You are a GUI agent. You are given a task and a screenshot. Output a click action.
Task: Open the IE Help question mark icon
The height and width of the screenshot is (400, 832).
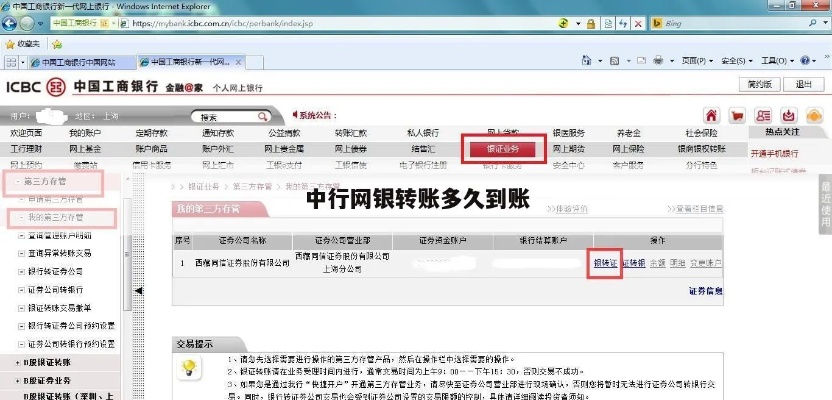[804, 61]
